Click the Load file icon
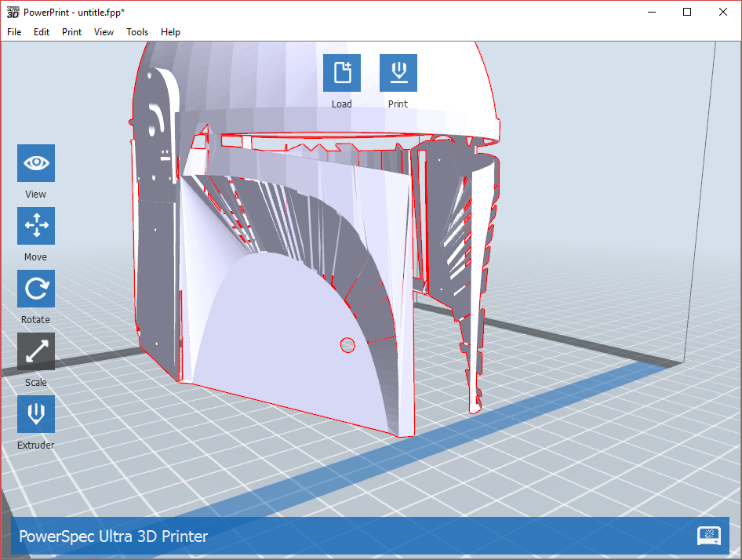 click(342, 72)
